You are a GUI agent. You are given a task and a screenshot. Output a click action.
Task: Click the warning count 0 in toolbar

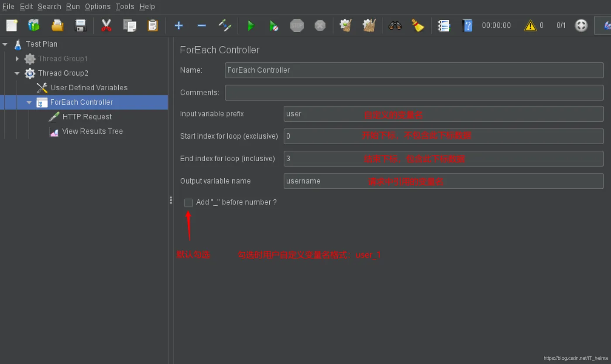tap(542, 26)
